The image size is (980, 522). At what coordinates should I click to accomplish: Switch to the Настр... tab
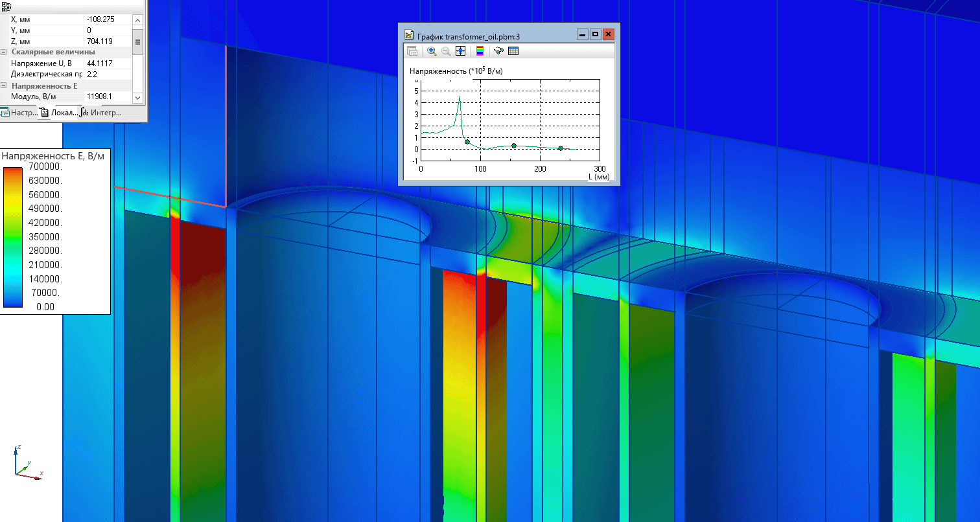point(19,113)
